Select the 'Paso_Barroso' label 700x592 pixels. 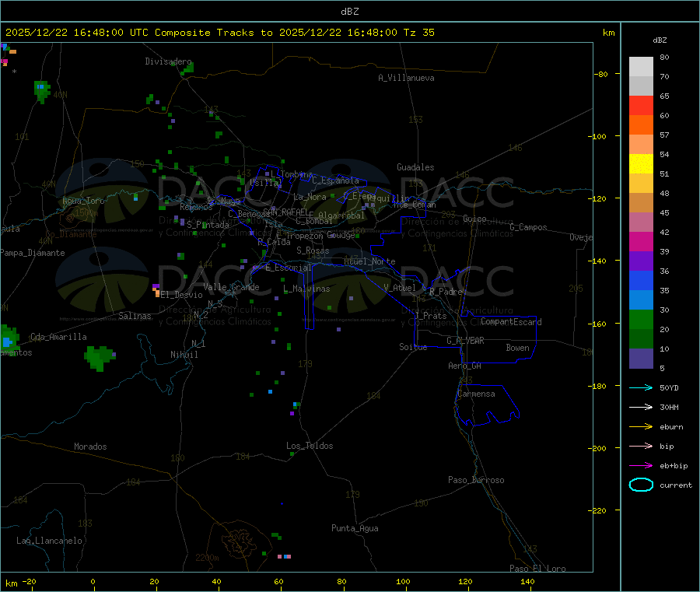[x=476, y=480]
